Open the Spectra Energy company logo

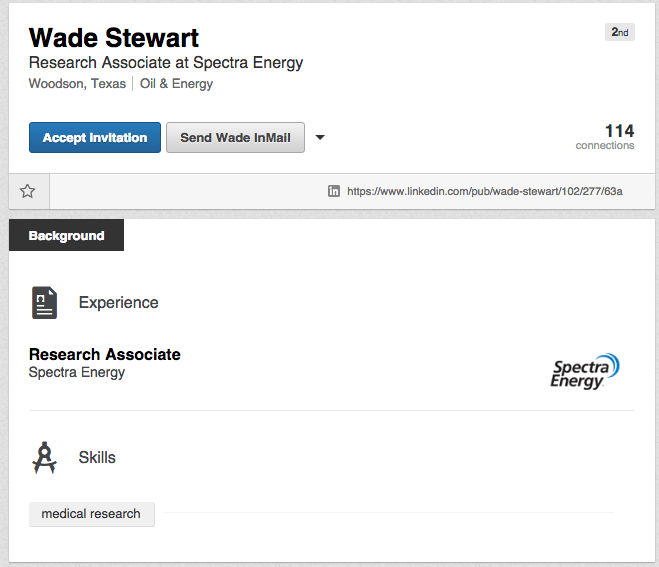[x=586, y=370]
